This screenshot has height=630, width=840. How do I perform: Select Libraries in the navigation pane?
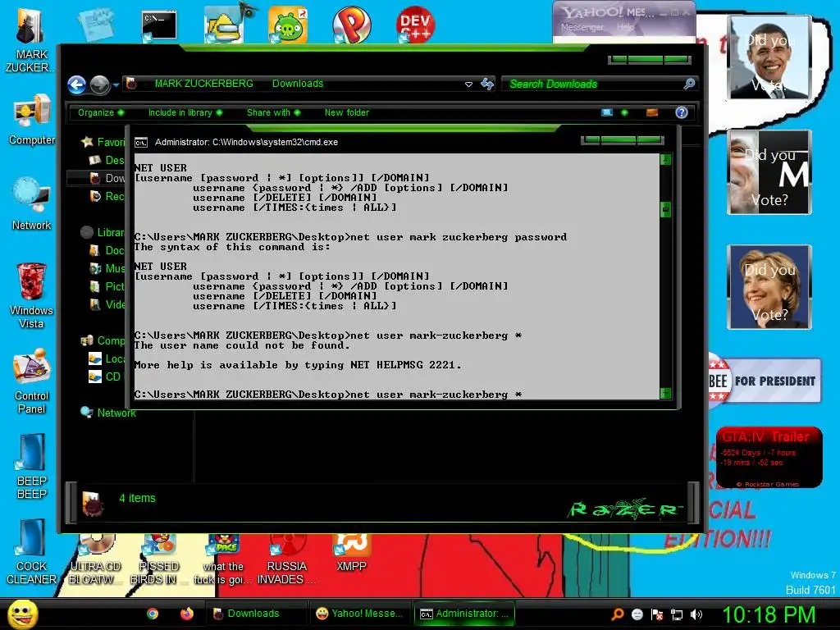[x=103, y=232]
